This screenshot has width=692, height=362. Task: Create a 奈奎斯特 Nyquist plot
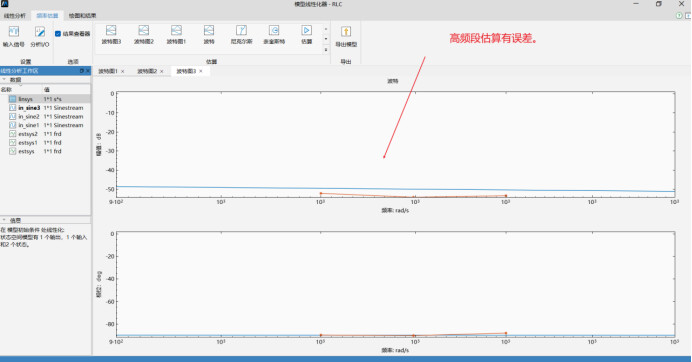point(274,34)
